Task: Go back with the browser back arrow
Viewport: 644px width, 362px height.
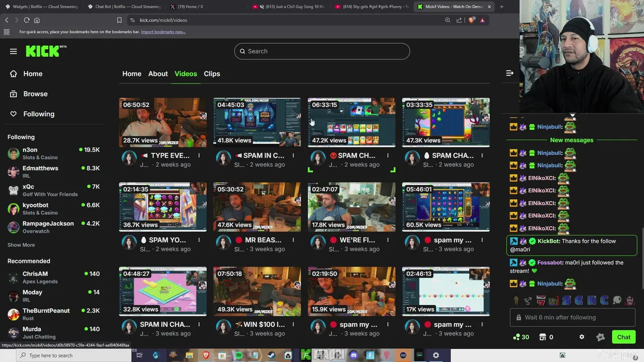Action: coord(7,20)
